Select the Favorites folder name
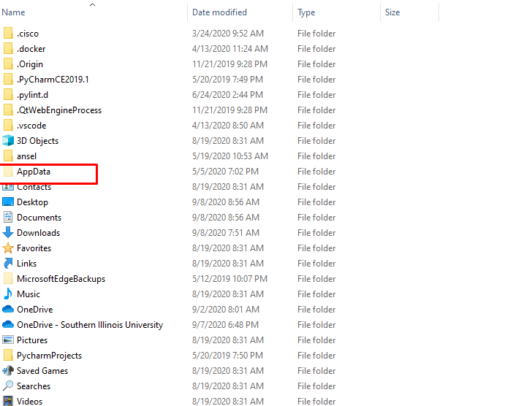Viewport: 532px width, 406px height. coord(34,248)
